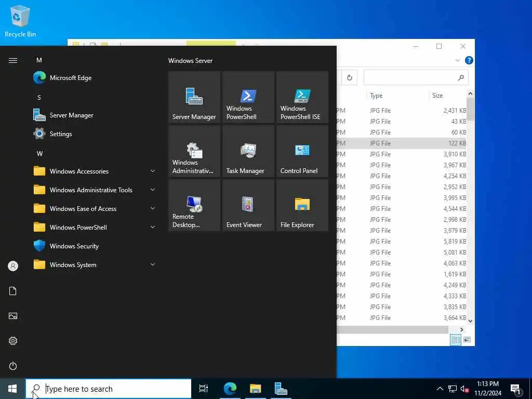
Task: Select the file row sized 1,619 KB
Action: point(402,274)
